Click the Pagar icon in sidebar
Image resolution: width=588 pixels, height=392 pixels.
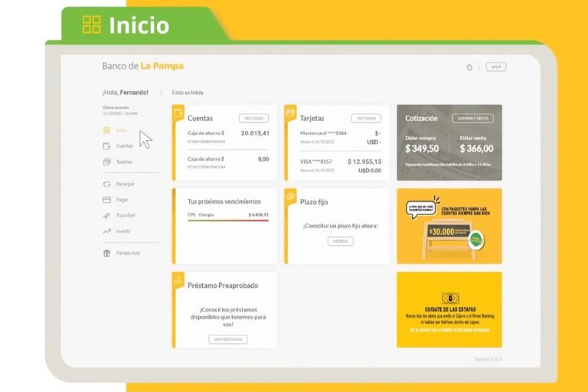click(107, 200)
